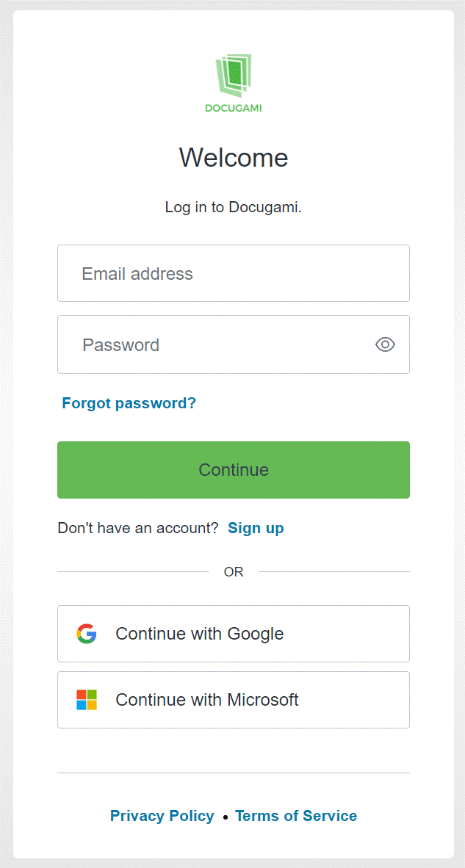Click the Microsoft four-square logo icon
The height and width of the screenshot is (868, 465).
pos(86,699)
